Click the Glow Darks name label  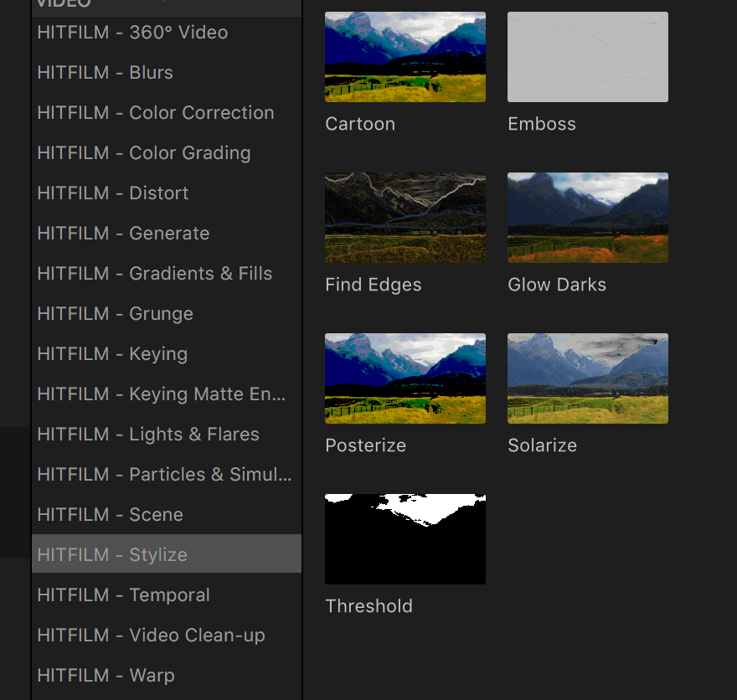coord(557,285)
